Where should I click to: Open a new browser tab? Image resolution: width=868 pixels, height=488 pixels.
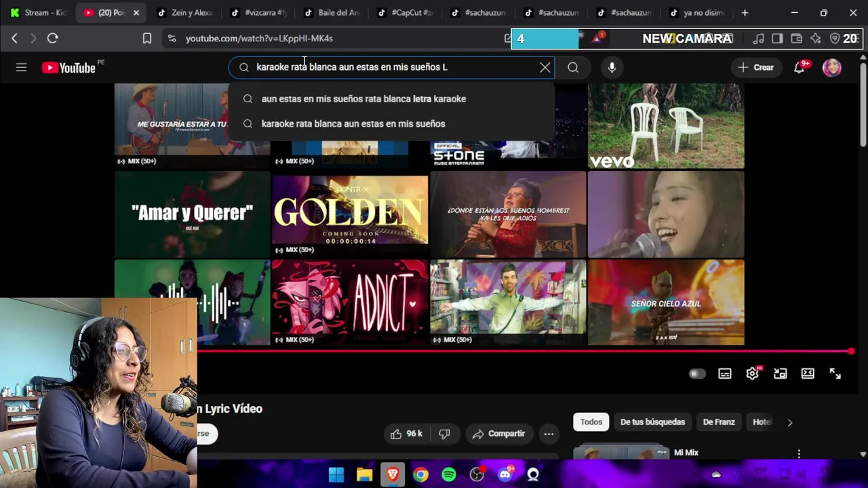click(745, 12)
